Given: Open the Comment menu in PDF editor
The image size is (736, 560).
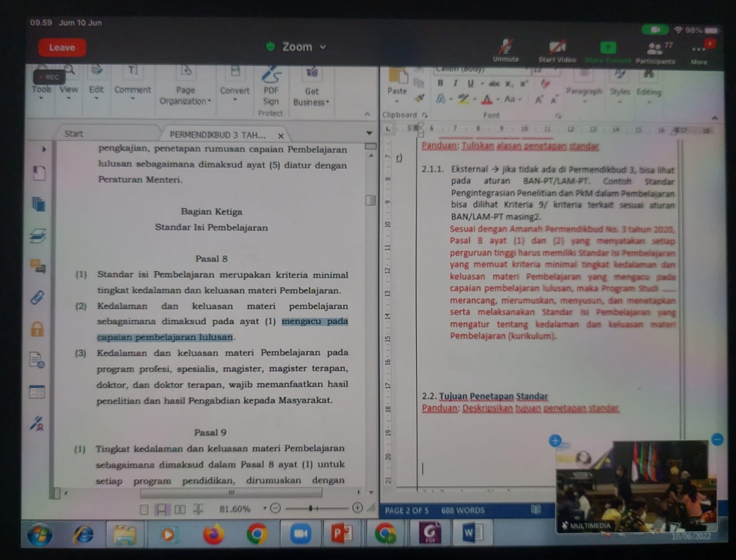Looking at the screenshot, I should click(x=132, y=83).
